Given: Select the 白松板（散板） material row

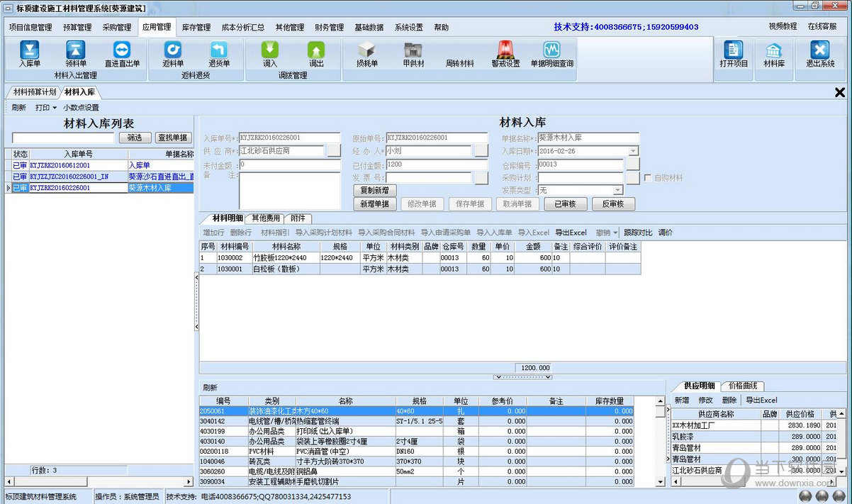Looking at the screenshot, I should click(420, 269).
